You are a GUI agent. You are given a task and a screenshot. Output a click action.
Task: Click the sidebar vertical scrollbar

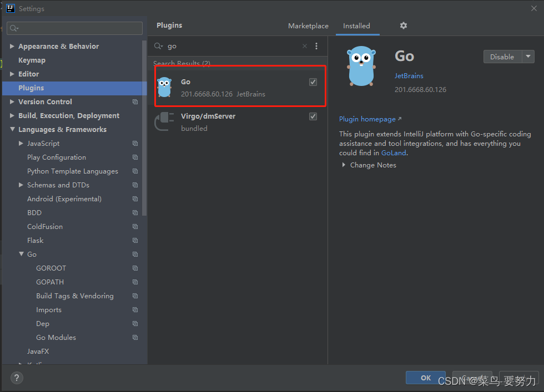(144, 128)
